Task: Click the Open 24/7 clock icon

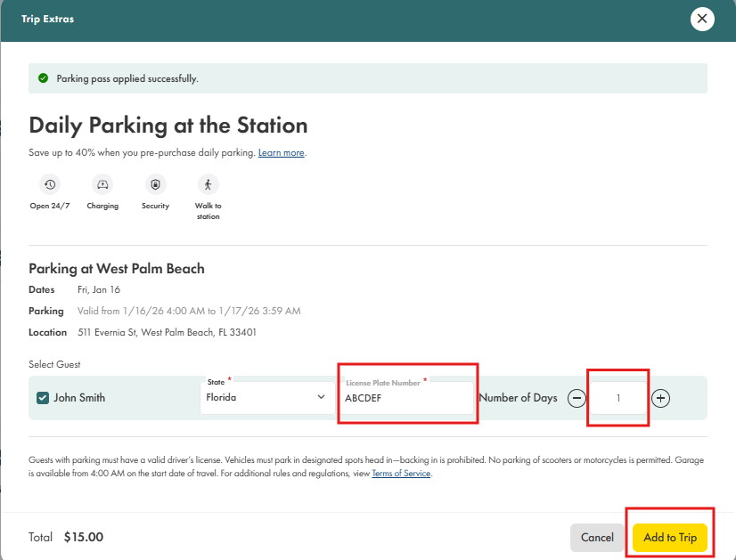Action: point(50,184)
